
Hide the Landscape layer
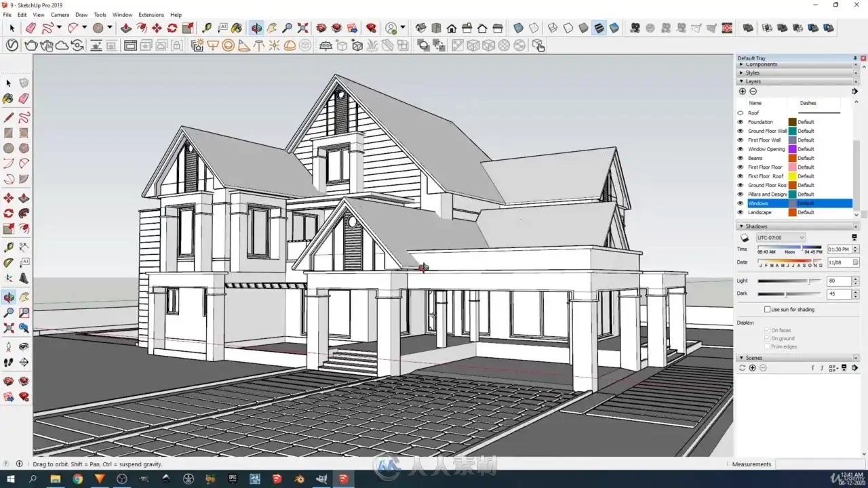(741, 212)
